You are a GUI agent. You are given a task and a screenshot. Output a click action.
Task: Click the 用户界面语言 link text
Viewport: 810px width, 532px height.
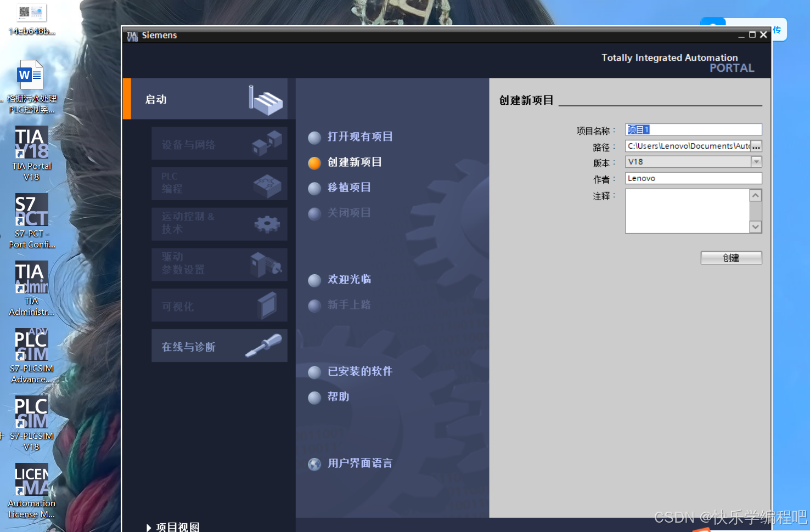click(360, 463)
